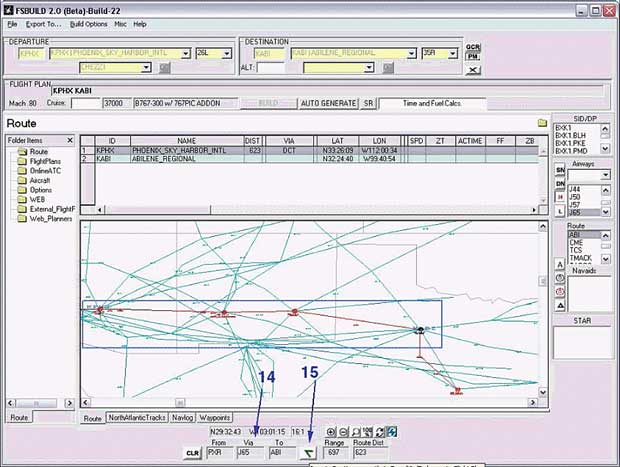This screenshot has width=620, height=467.
Task: Toggle the red H high airways button
Action: [x=560, y=197]
